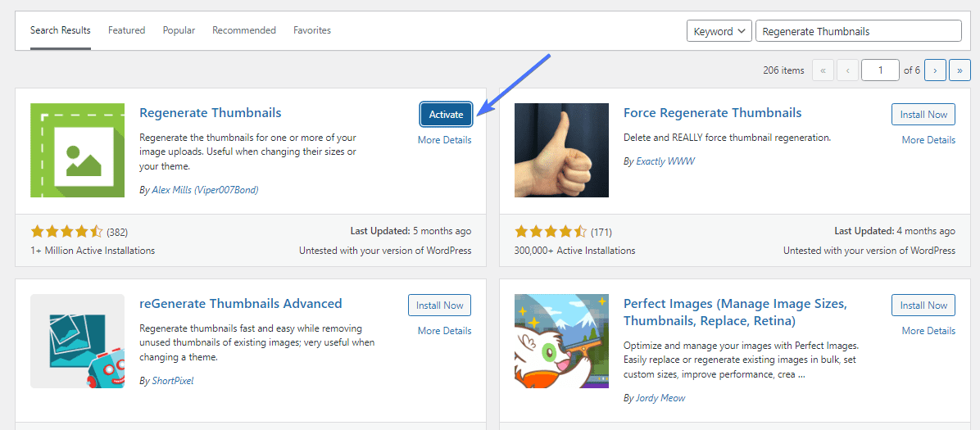980x430 pixels.
Task: Click the current page number field
Action: tap(880, 70)
